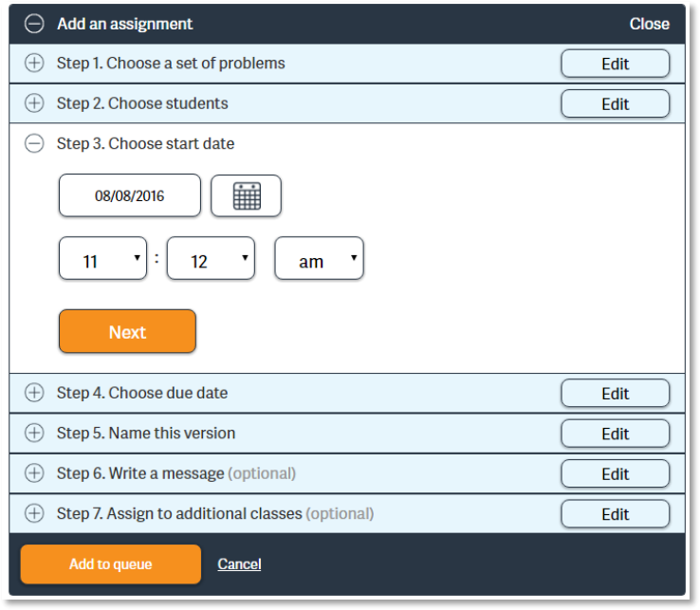Open the minutes dropdown showing 12
This screenshot has height=610, width=700.
(211, 258)
